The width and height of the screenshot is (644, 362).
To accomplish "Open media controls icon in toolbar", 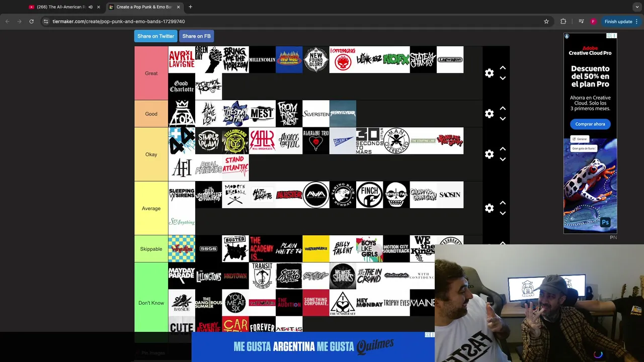I will [x=581, y=22].
